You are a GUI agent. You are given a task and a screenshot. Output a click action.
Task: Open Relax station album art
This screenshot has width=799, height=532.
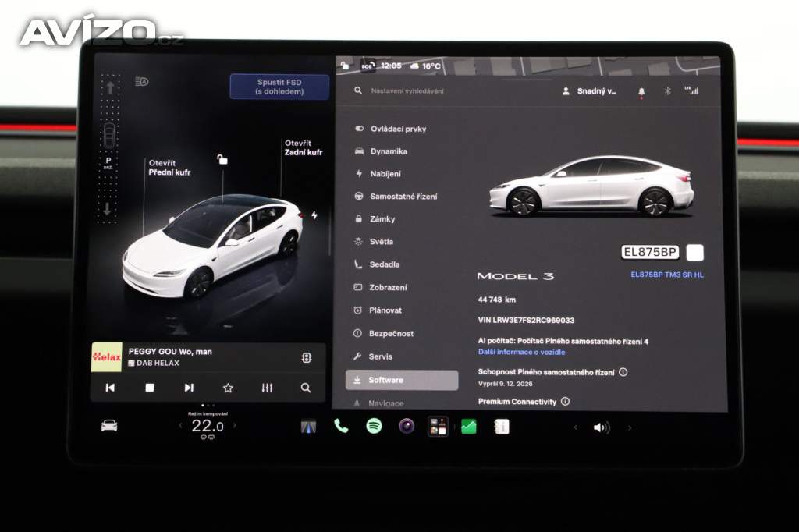coord(106,357)
